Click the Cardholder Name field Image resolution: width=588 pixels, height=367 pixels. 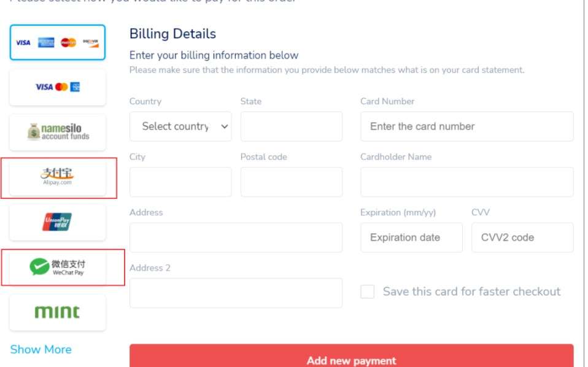466,182
